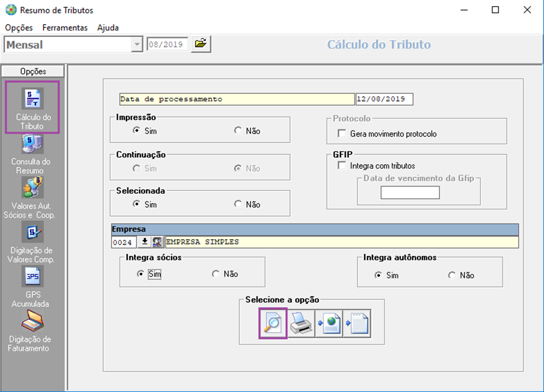
Task: Open the Cálculo do Tributo sidebar option
Action: click(32, 108)
